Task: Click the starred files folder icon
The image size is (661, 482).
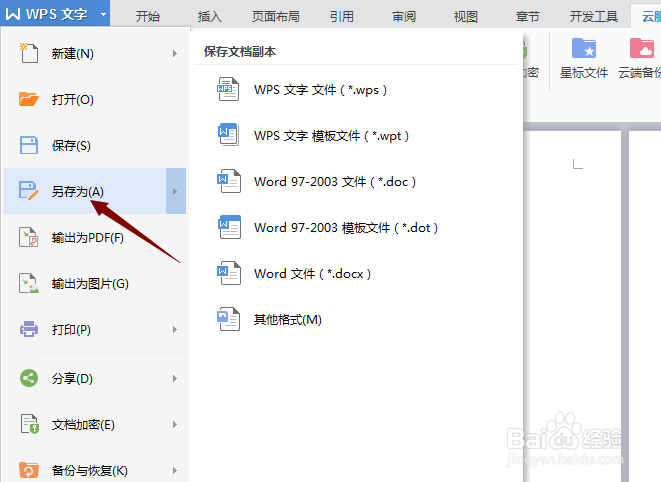Action: click(x=583, y=48)
